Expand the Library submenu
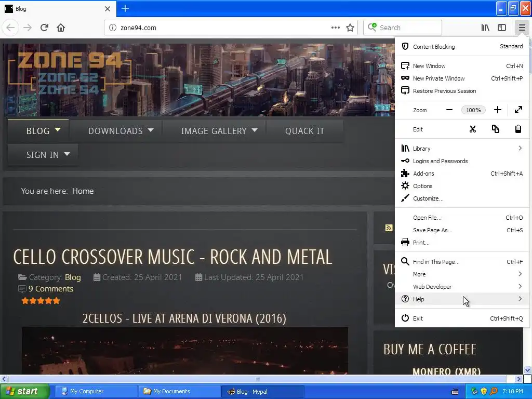532x399 pixels. (462, 148)
